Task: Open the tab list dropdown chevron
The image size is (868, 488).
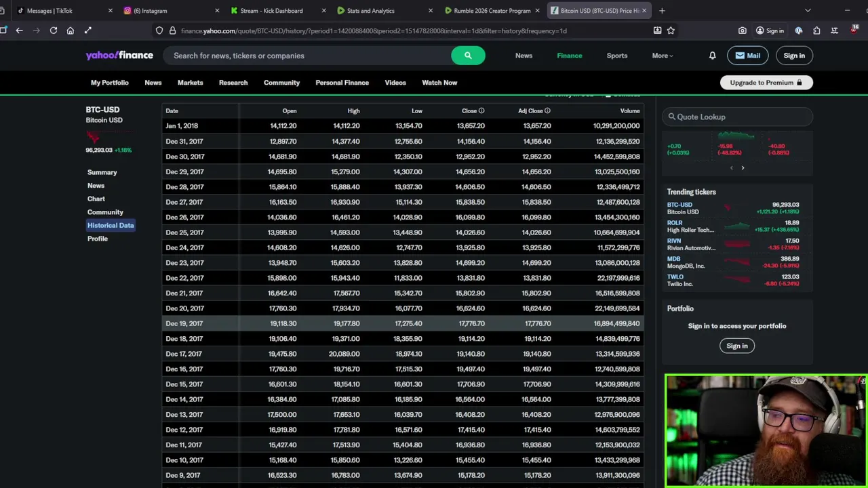Action: pos(808,11)
